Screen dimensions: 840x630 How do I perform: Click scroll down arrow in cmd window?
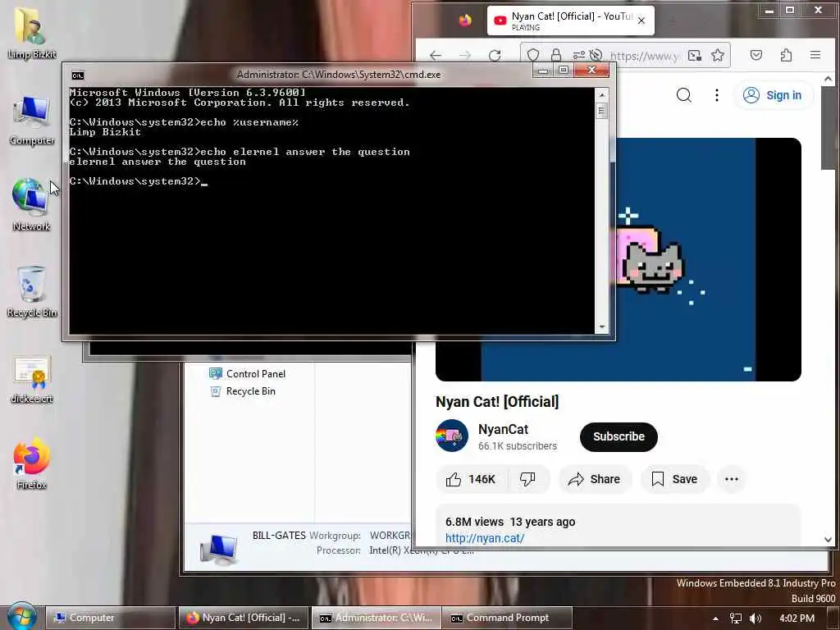pyautogui.click(x=602, y=326)
